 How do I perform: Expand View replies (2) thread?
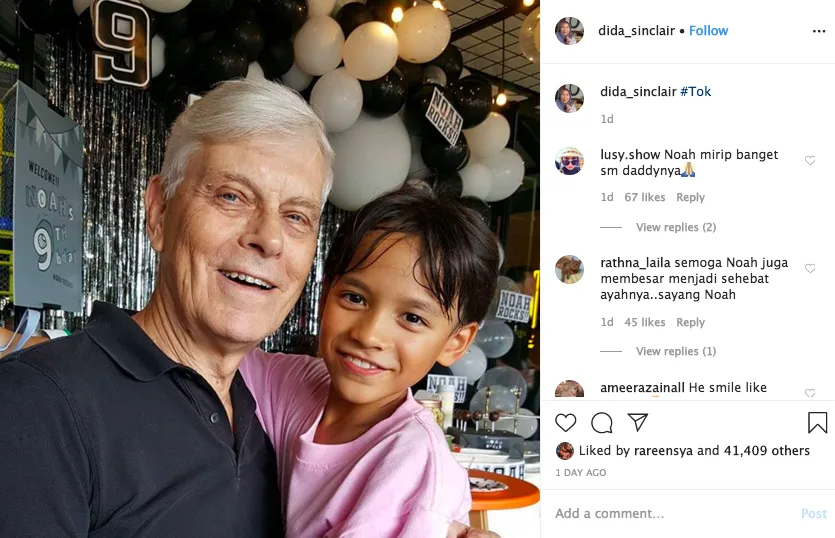click(676, 227)
